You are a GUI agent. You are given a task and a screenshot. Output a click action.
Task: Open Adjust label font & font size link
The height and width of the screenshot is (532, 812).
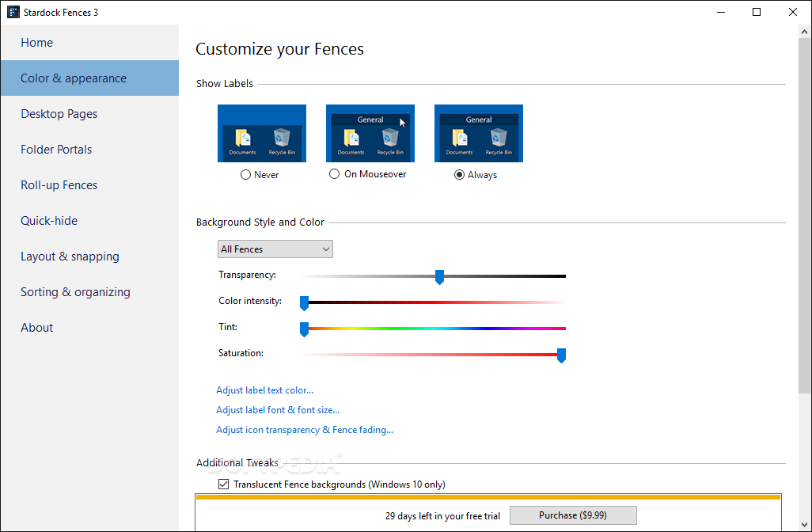pyautogui.click(x=278, y=410)
